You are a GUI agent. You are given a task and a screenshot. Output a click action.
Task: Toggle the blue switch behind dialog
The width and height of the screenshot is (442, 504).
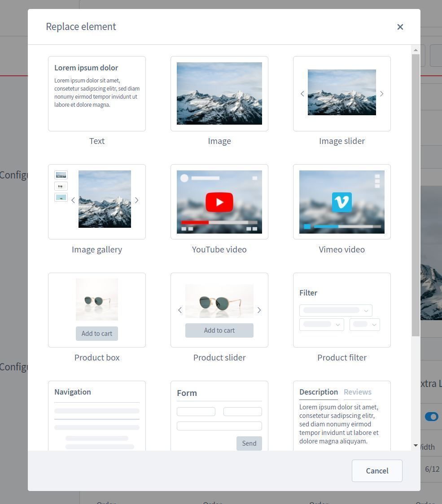point(432,417)
